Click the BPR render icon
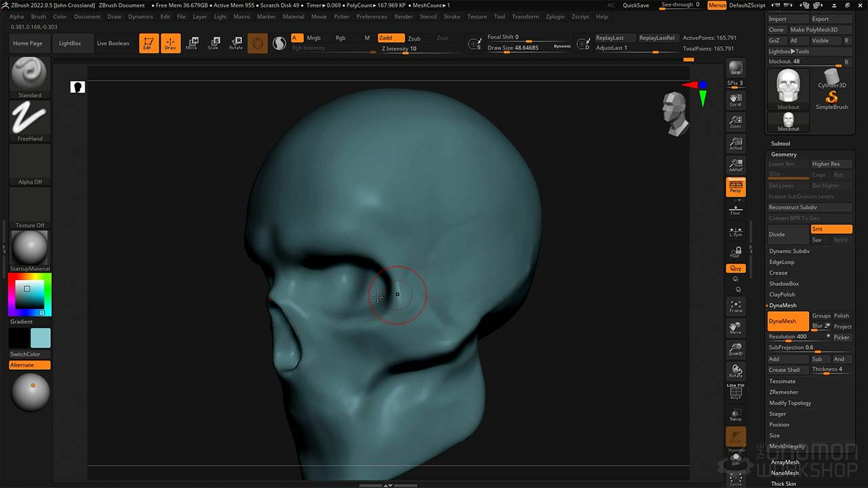Image resolution: width=868 pixels, height=488 pixels. (736, 68)
